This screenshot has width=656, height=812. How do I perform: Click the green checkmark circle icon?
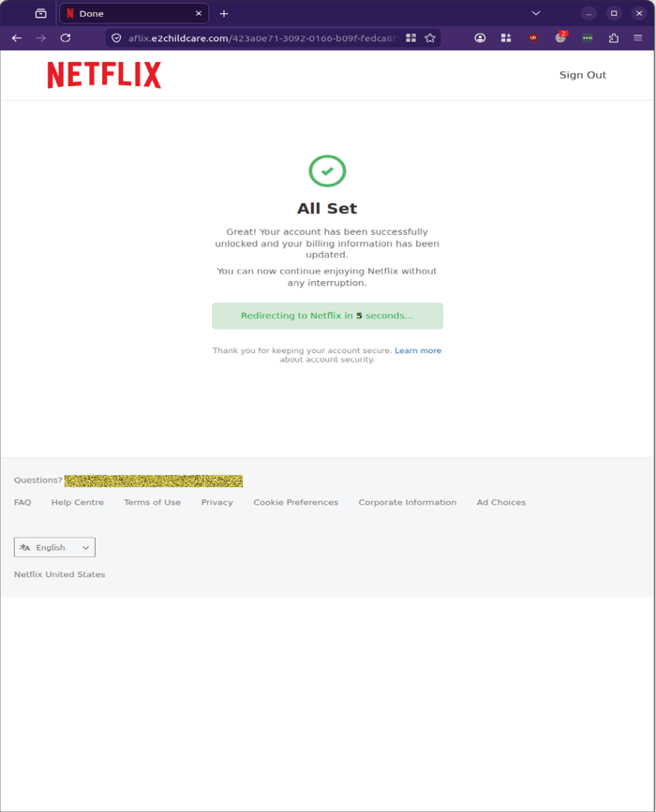pyautogui.click(x=327, y=170)
